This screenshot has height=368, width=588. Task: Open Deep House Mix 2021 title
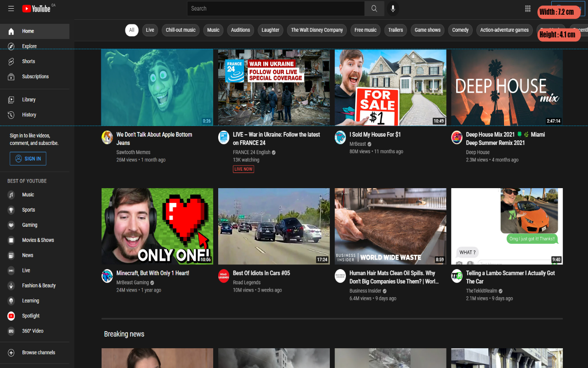pos(505,139)
